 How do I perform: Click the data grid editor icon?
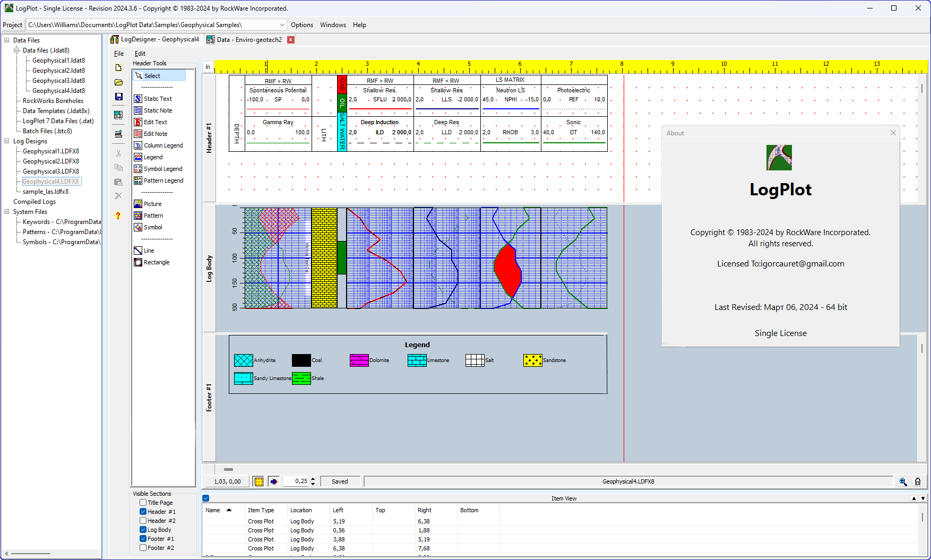point(118,115)
